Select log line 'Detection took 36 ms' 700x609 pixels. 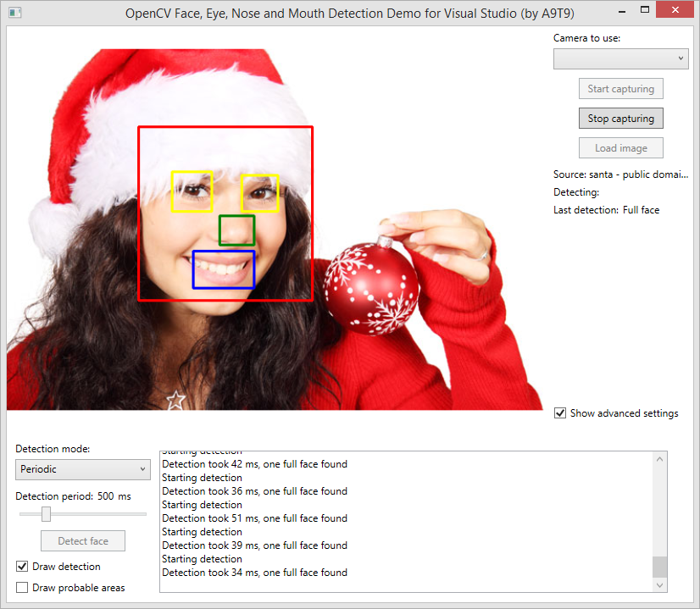pos(254,491)
